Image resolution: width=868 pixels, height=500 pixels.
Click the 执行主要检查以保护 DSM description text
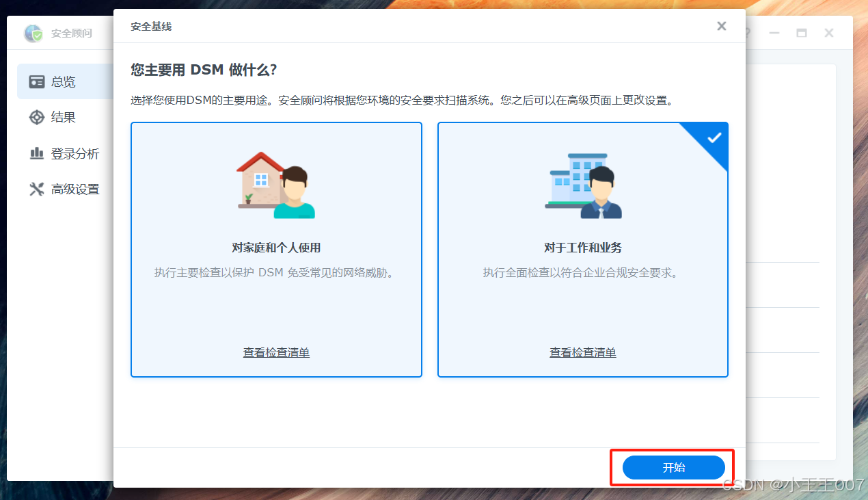(x=276, y=273)
